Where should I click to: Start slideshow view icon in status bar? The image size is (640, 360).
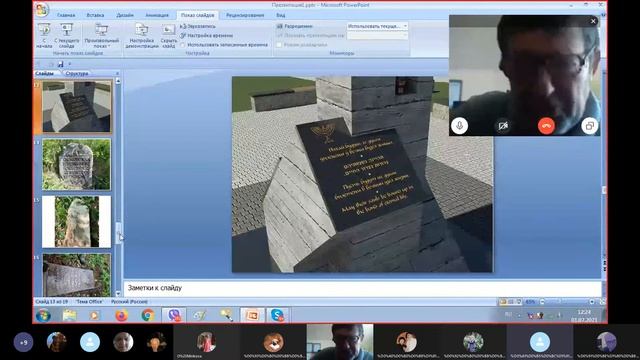[519, 302]
